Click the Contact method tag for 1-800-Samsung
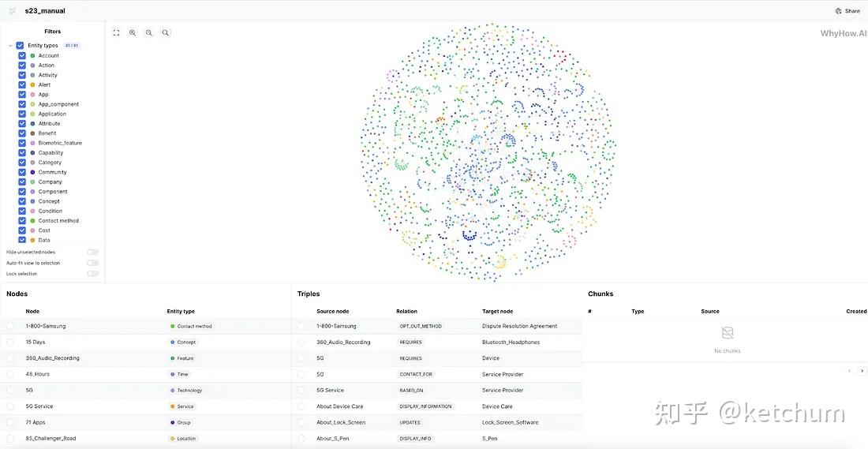Image resolution: width=868 pixels, height=449 pixels. click(x=192, y=326)
